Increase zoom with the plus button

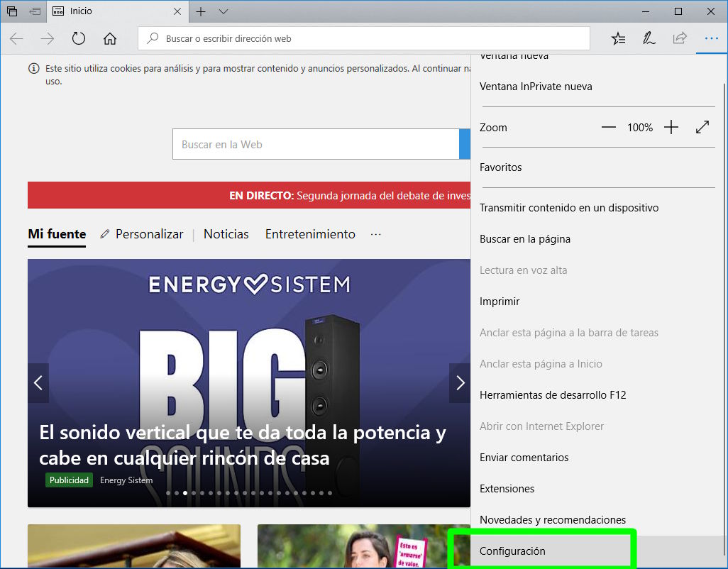pos(671,128)
